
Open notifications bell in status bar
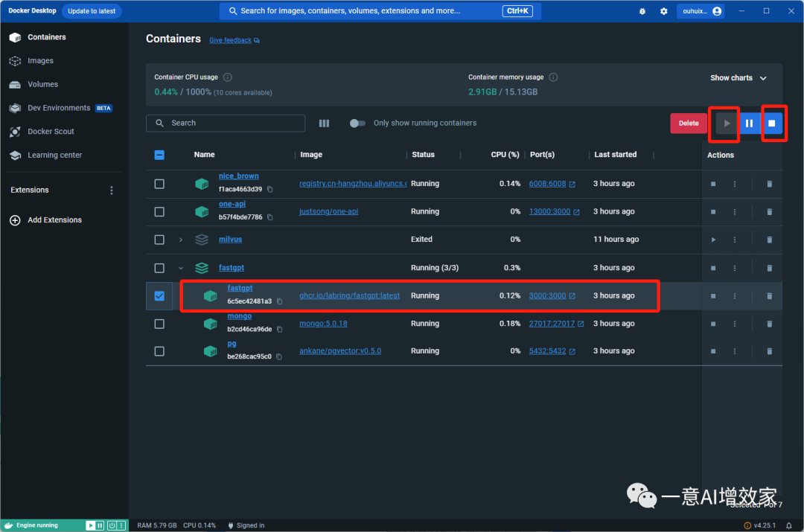(x=788, y=525)
